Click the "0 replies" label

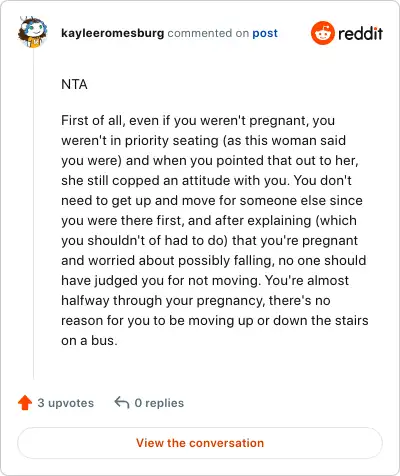[x=159, y=403]
